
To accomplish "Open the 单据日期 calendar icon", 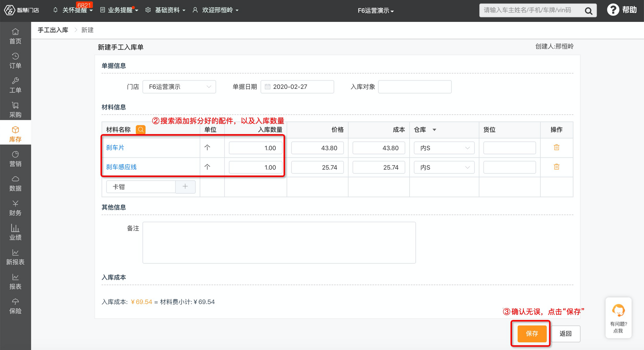I will click(x=267, y=87).
